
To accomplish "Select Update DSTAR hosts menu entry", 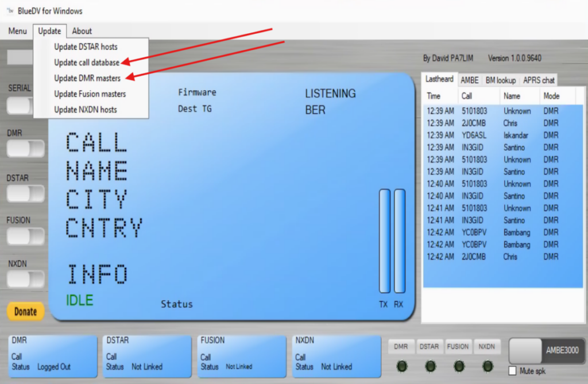I will tap(86, 46).
